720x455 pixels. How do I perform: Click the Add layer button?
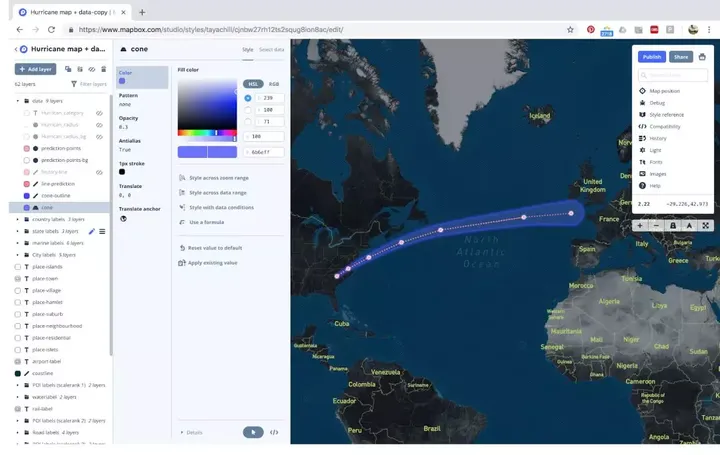pyautogui.click(x=35, y=69)
